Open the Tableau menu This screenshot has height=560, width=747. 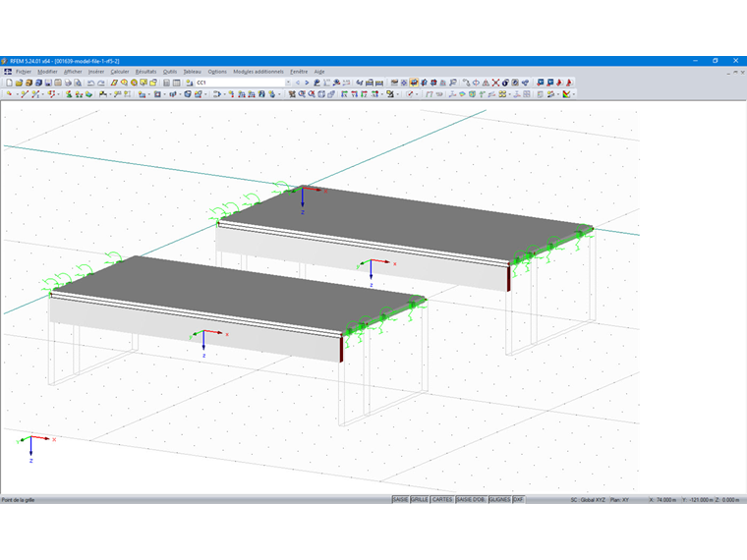[x=193, y=72]
